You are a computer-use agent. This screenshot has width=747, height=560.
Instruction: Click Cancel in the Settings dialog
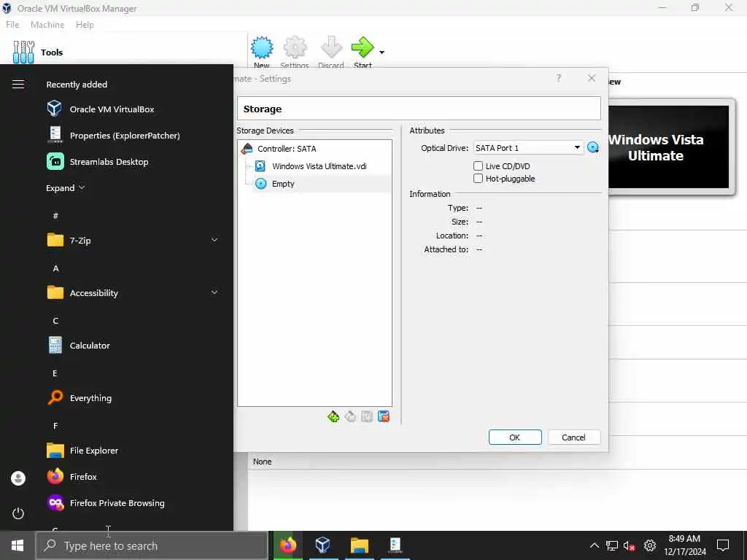tap(573, 437)
